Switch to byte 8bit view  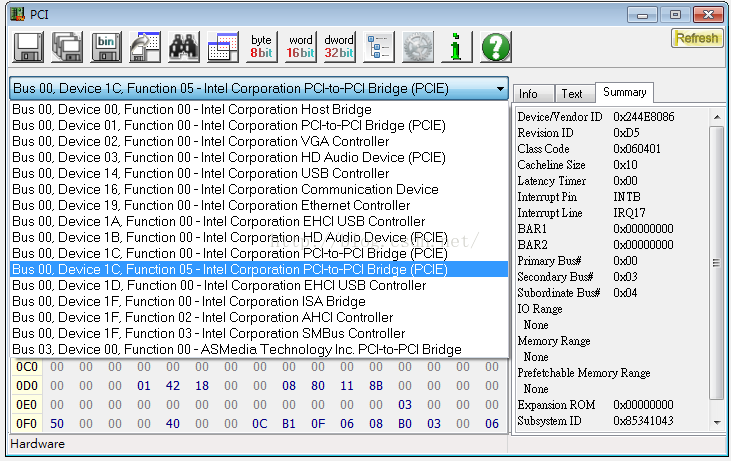[262, 47]
